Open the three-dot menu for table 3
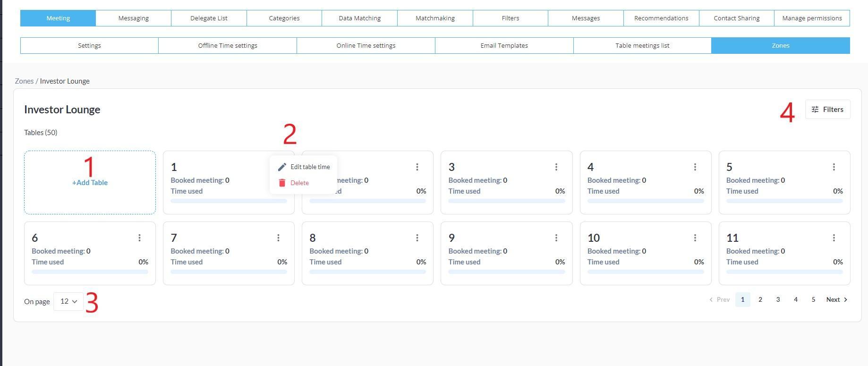 (556, 167)
